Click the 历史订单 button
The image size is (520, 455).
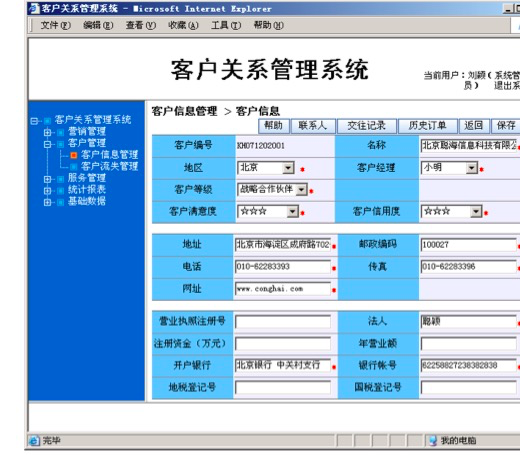pyautogui.click(x=427, y=126)
